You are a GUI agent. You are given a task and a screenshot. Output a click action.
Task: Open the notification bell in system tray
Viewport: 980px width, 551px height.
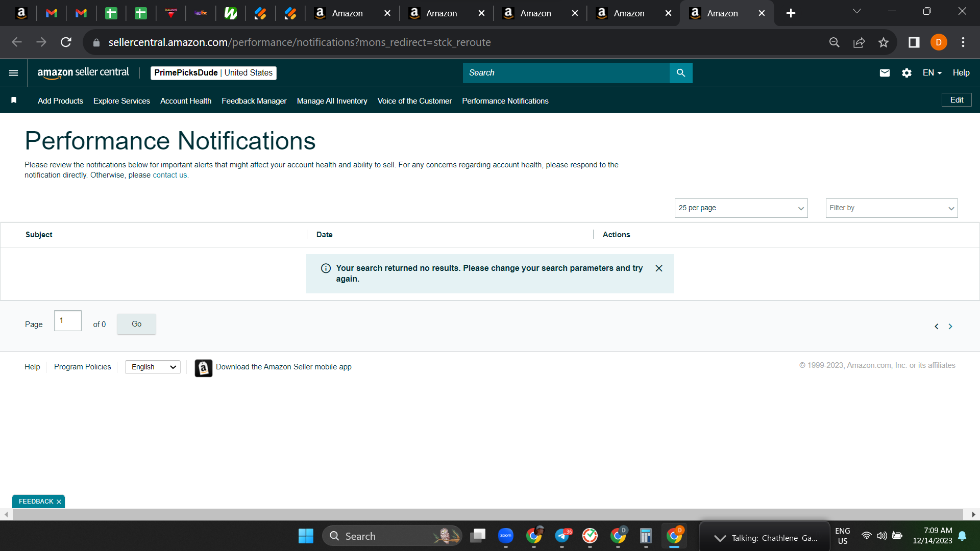tap(962, 536)
